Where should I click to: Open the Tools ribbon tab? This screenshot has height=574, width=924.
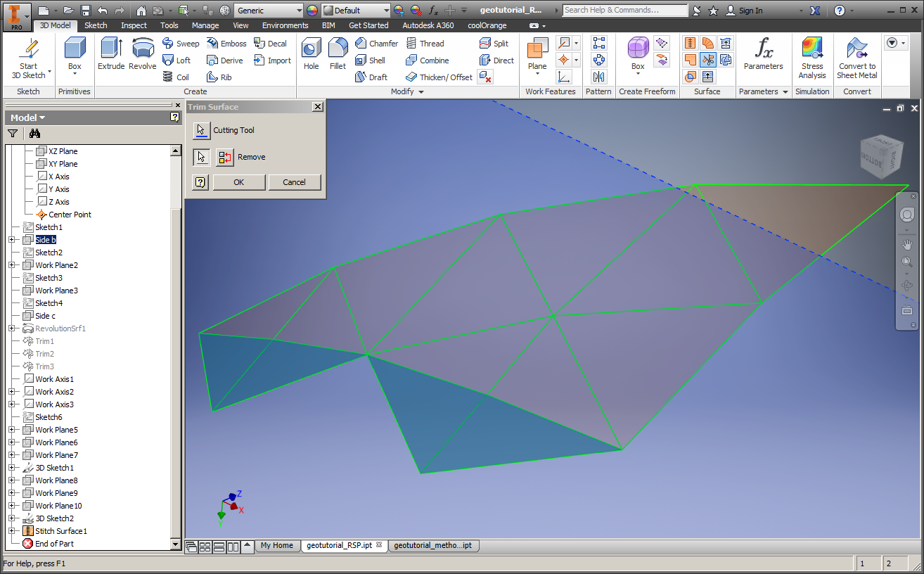169,25
